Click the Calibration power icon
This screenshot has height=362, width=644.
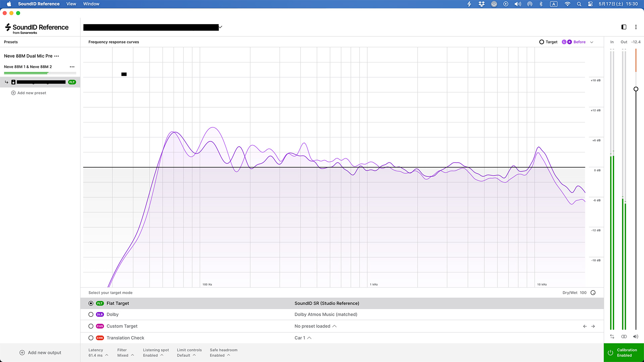coord(610,353)
